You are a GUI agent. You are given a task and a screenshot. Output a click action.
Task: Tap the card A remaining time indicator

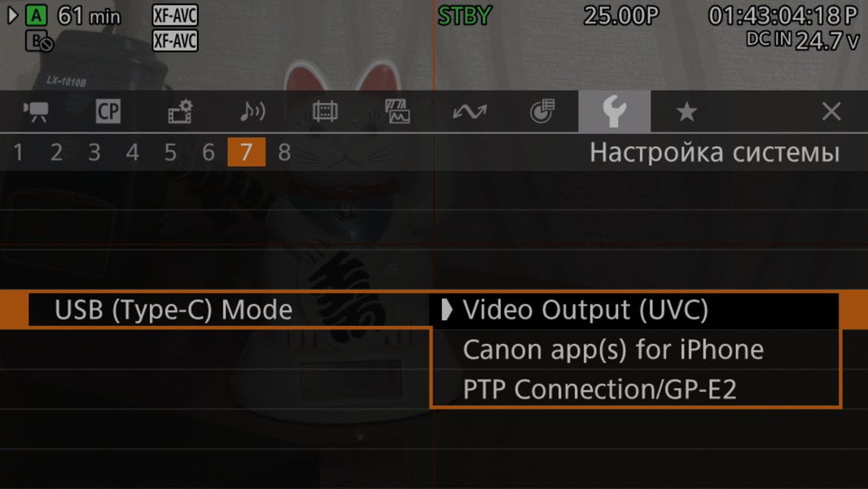pos(89,16)
